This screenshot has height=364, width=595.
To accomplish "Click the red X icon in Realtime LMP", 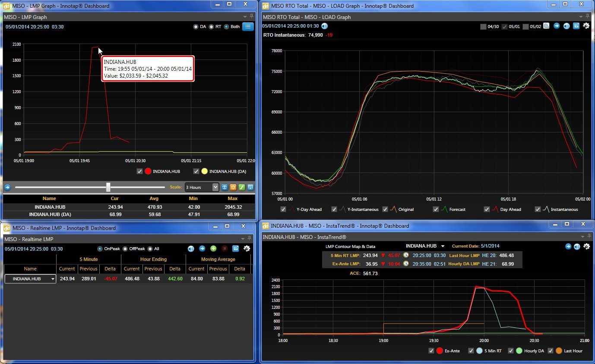I will pos(225,248).
